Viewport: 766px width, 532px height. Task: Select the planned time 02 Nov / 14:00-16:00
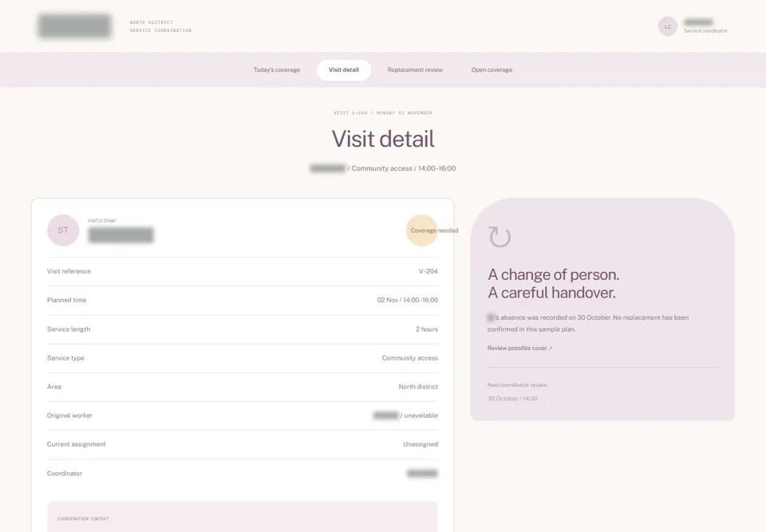point(407,300)
